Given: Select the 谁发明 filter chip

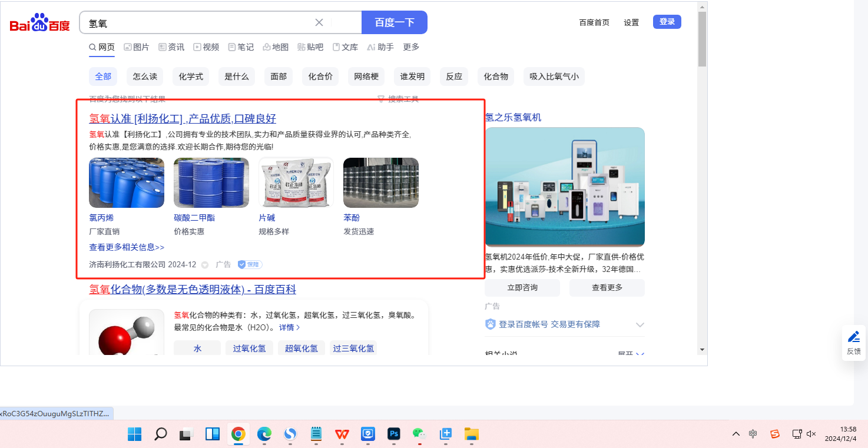Looking at the screenshot, I should [x=412, y=77].
